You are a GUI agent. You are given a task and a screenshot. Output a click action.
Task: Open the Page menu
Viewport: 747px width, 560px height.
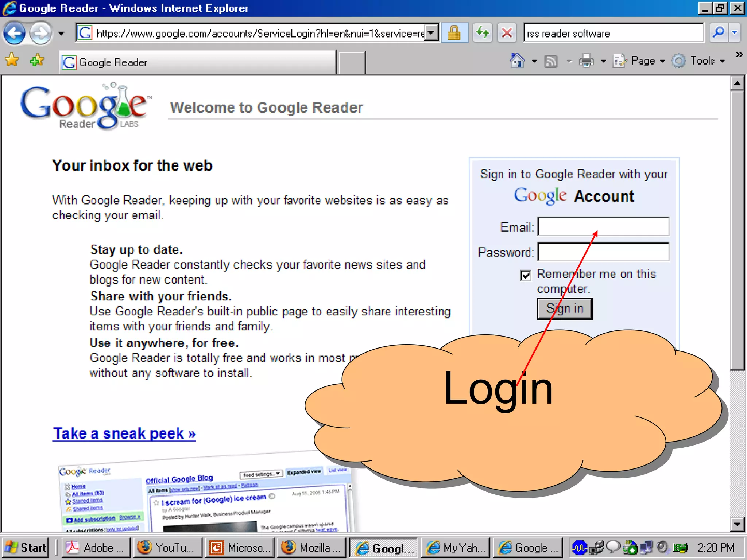(639, 61)
